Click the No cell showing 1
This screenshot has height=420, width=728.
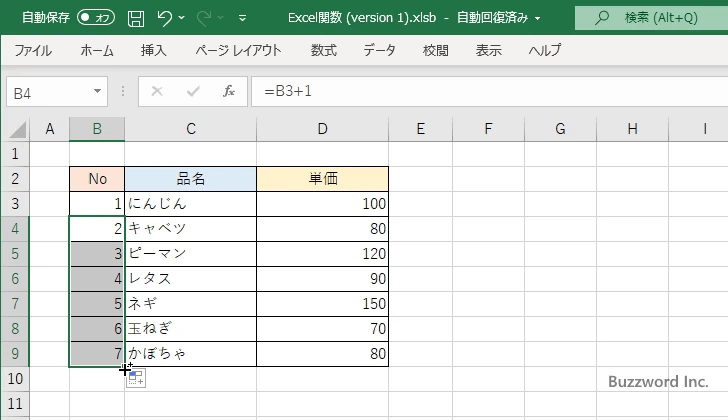tap(97, 204)
